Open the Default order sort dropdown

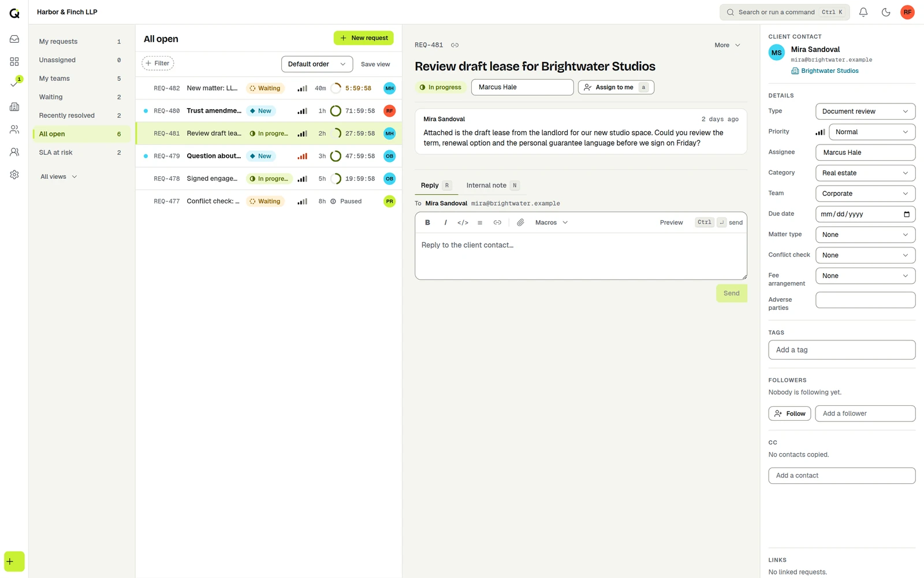(x=317, y=64)
